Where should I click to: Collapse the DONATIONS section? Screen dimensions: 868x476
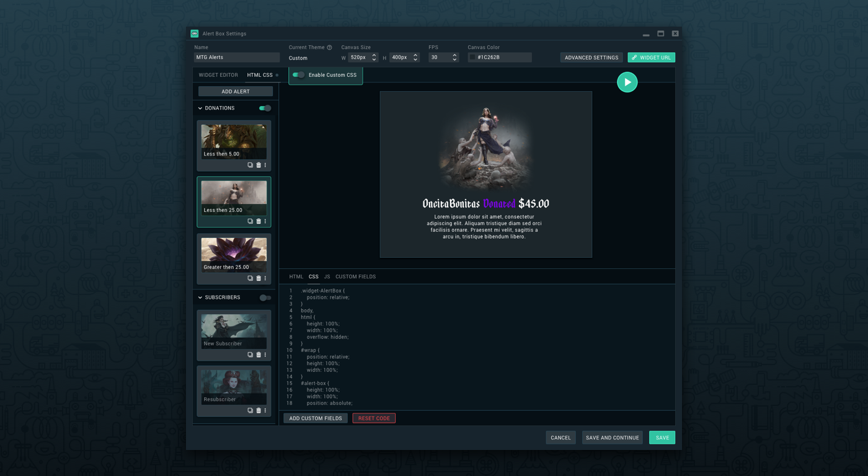click(x=200, y=108)
